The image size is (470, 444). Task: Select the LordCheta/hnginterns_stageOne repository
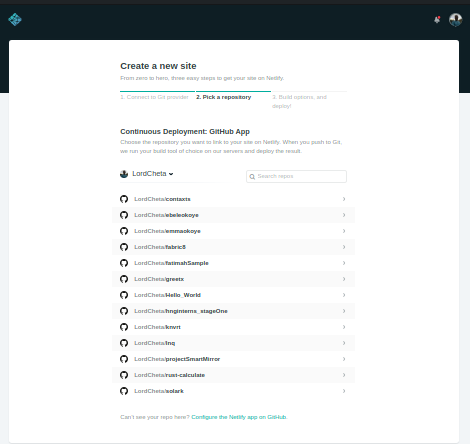tap(233, 311)
